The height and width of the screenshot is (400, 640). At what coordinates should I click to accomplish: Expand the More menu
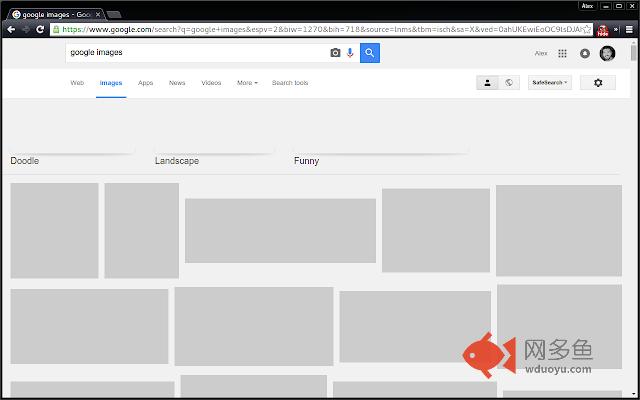[x=247, y=83]
